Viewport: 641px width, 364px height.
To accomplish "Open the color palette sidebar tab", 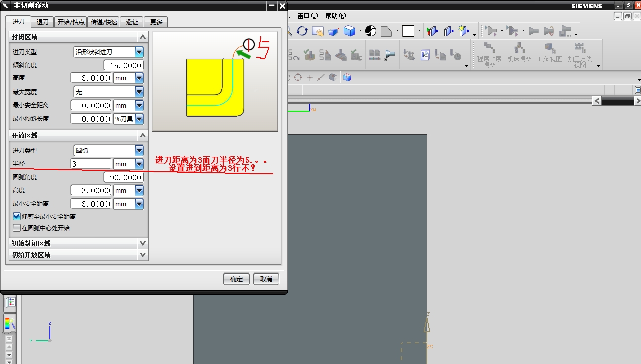I will pos(10,323).
